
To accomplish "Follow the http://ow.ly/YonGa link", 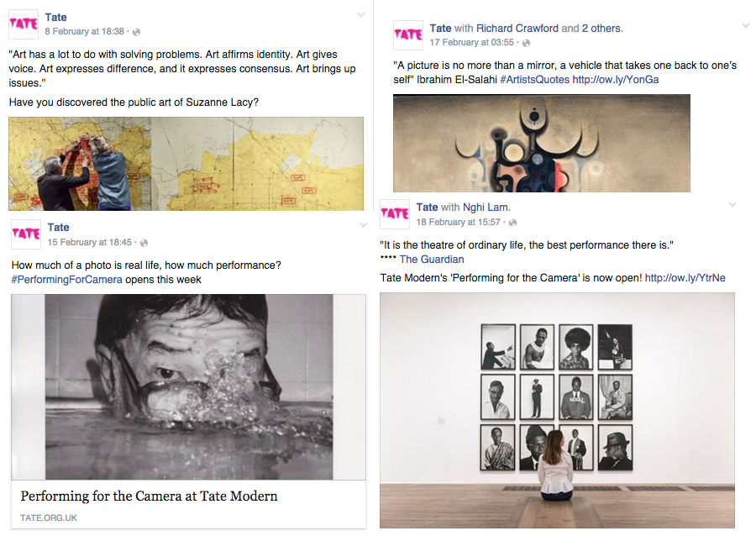I will (616, 80).
